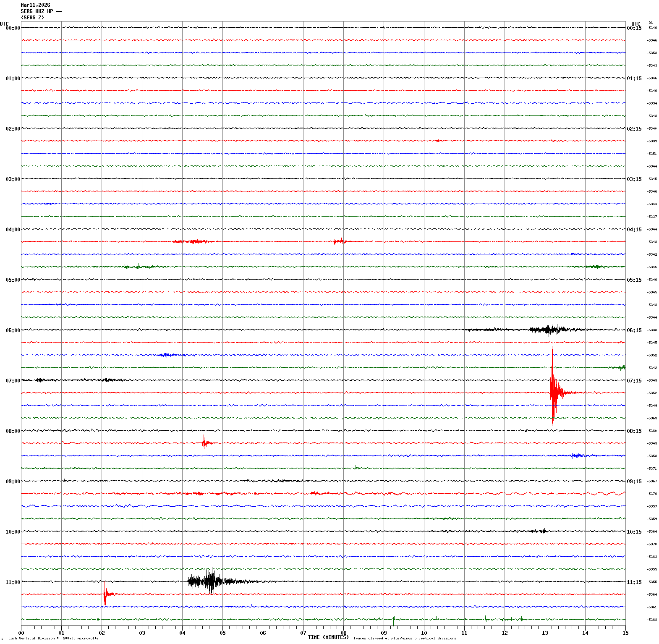
Task: Click the small red event below the 08:00 trace
Action: point(204,442)
